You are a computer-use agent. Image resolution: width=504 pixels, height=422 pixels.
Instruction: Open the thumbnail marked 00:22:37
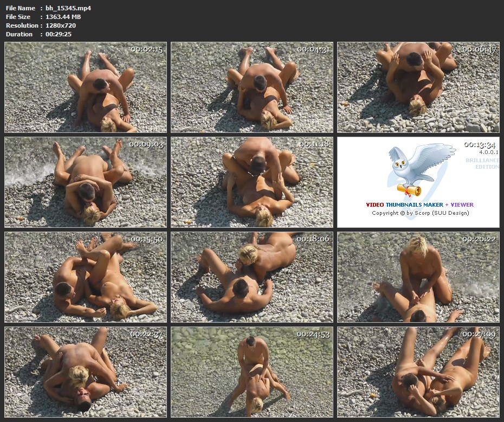pyautogui.click(x=86, y=372)
